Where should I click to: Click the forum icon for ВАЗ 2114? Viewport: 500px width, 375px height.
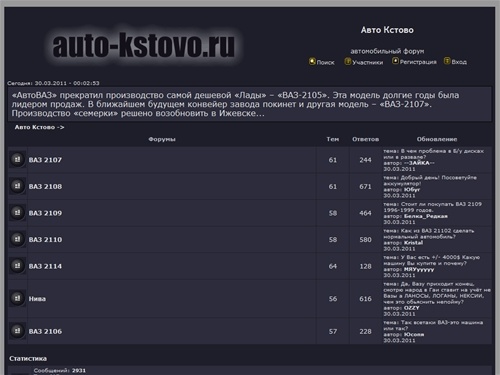tap(17, 266)
